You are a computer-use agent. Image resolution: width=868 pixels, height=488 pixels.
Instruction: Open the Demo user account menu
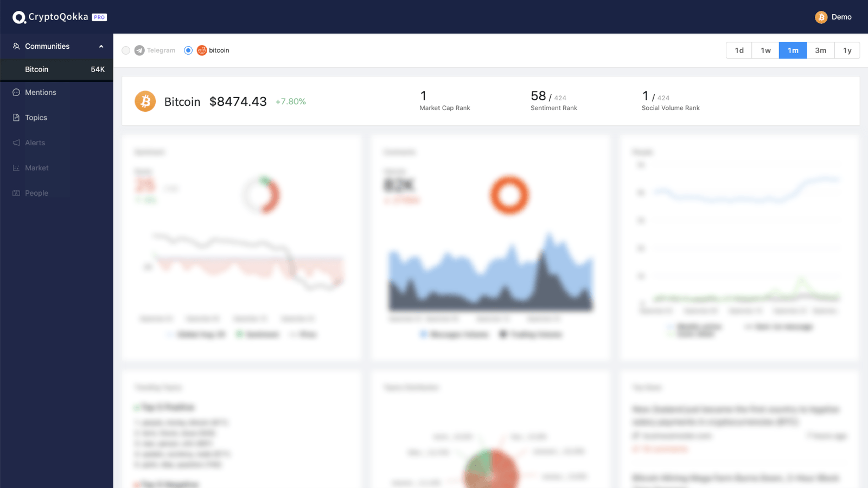(834, 17)
